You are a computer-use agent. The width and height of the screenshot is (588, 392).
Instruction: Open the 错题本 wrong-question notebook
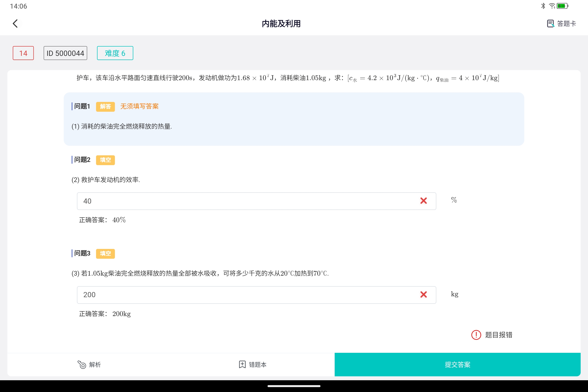(x=253, y=365)
